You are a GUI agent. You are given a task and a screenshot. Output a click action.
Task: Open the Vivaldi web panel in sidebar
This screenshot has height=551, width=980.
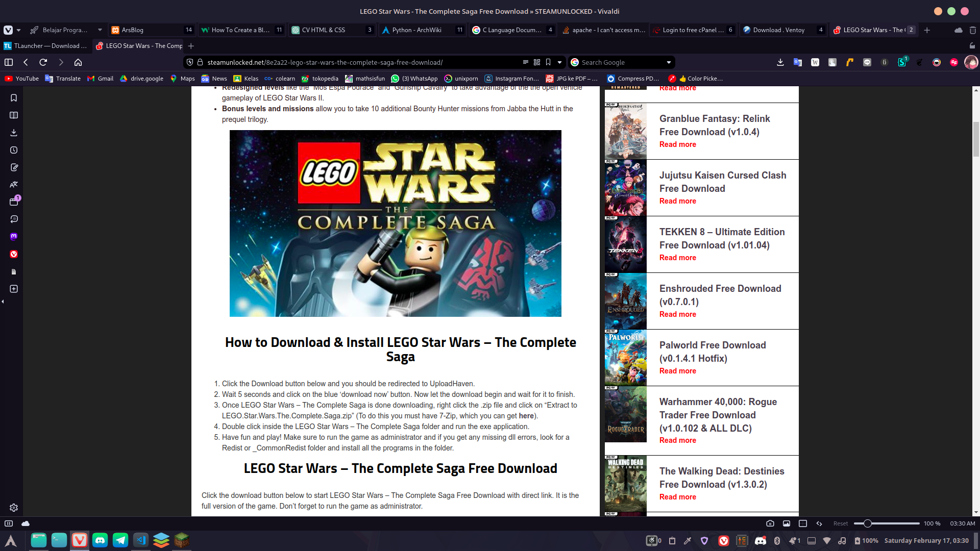click(14, 254)
